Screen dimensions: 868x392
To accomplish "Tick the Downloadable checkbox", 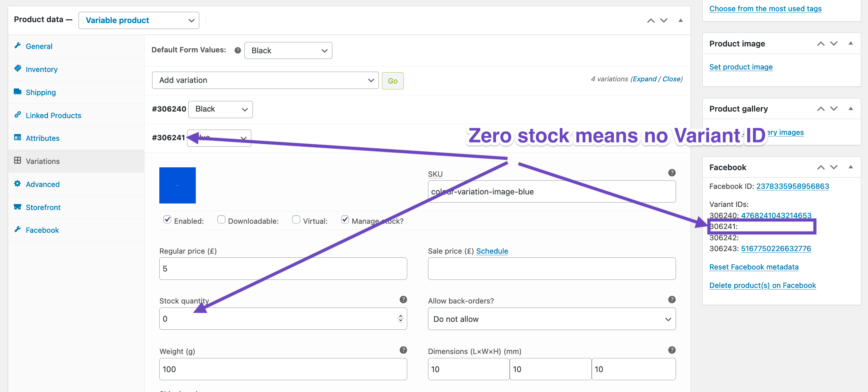I will (x=221, y=220).
